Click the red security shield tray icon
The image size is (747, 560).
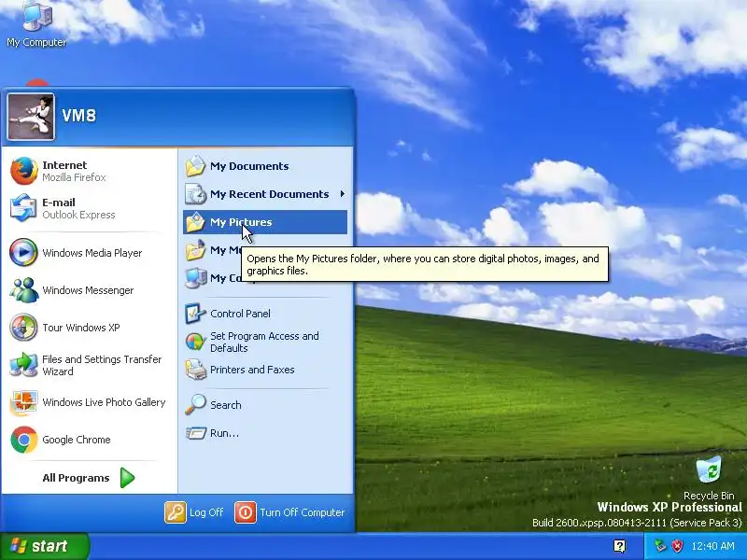(677, 546)
